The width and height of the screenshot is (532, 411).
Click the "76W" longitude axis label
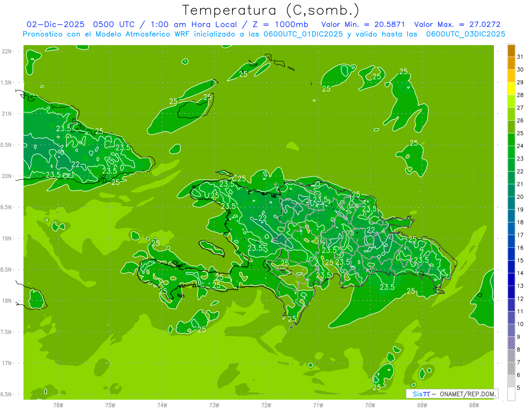pyautogui.click(x=58, y=405)
